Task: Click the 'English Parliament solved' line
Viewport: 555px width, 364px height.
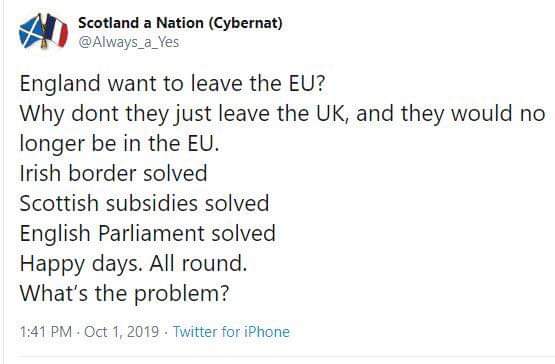Action: [x=148, y=234]
